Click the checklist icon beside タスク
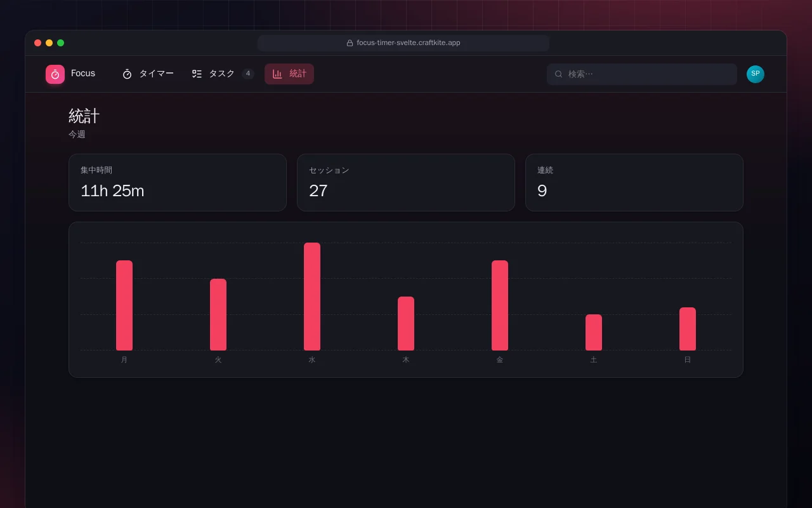812x508 pixels. coord(197,74)
